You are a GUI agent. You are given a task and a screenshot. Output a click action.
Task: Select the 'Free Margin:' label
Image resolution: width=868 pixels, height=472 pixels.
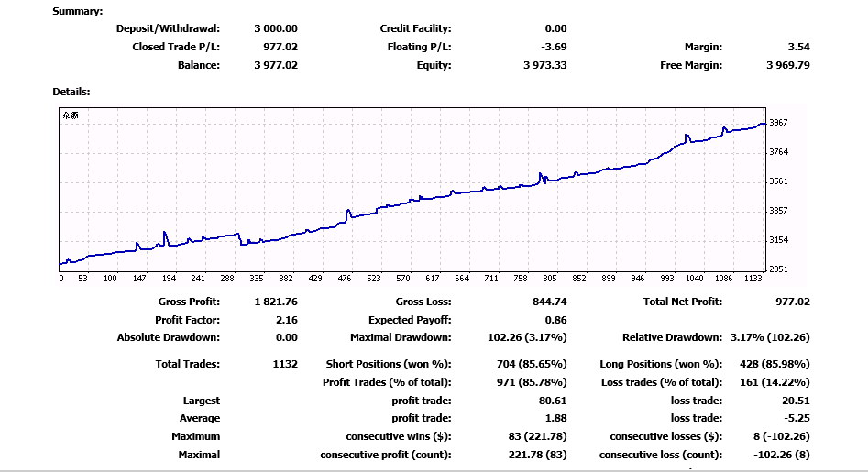point(691,65)
